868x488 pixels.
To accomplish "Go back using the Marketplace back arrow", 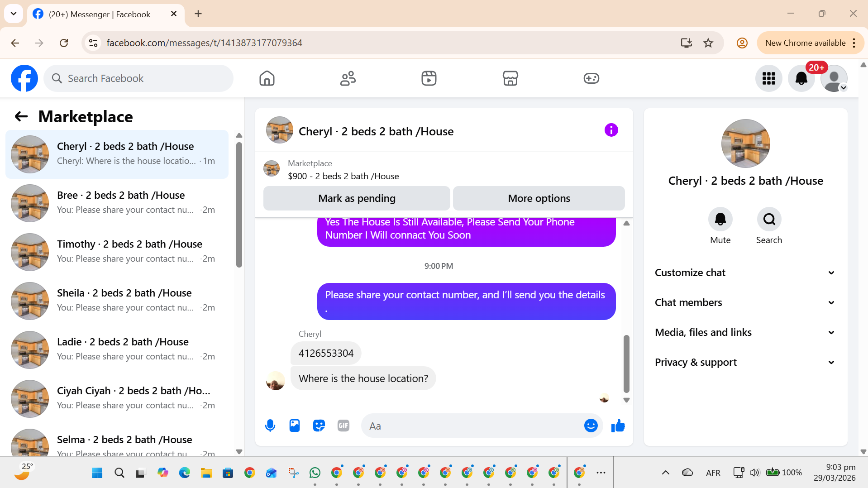I will click(21, 117).
